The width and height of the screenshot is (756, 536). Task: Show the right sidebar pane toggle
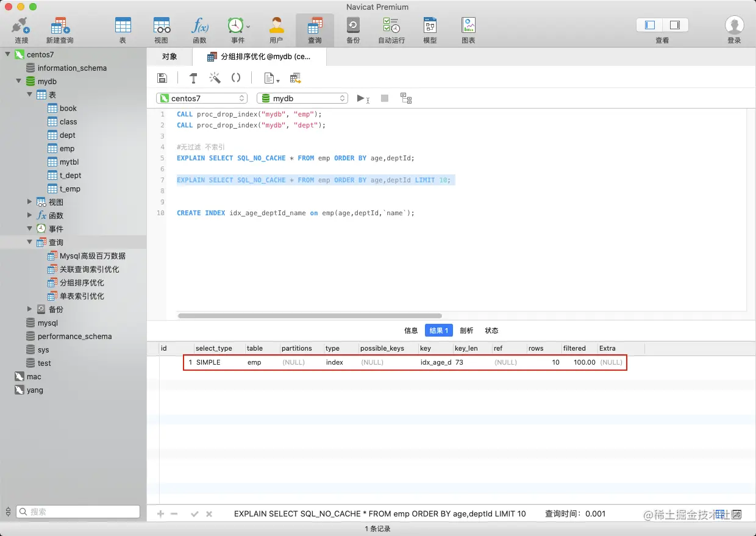coord(675,25)
